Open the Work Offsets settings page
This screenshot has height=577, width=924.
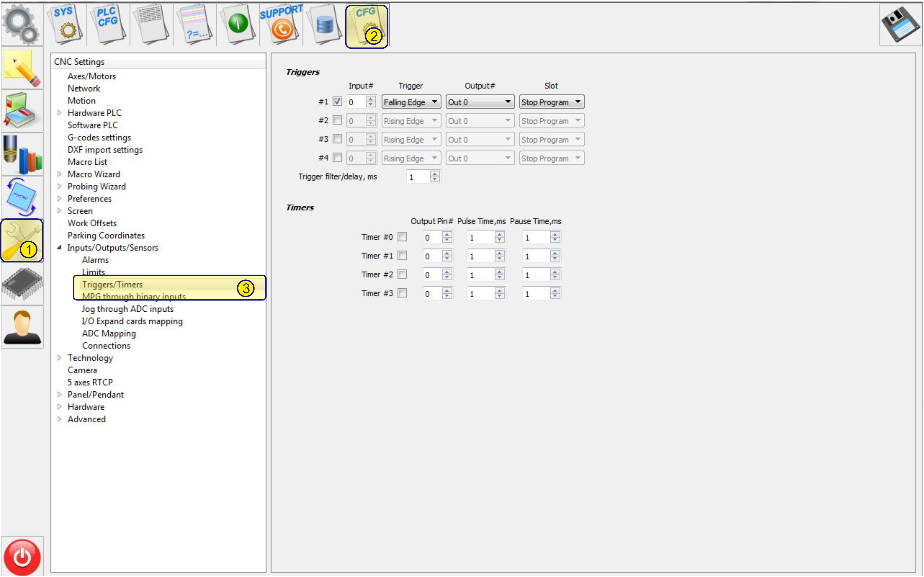(x=92, y=223)
